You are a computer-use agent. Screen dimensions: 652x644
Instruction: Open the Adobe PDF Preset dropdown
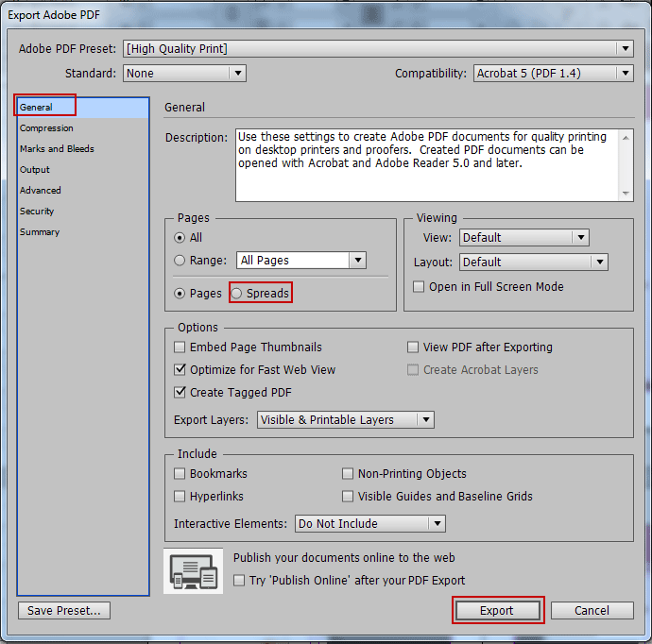378,48
